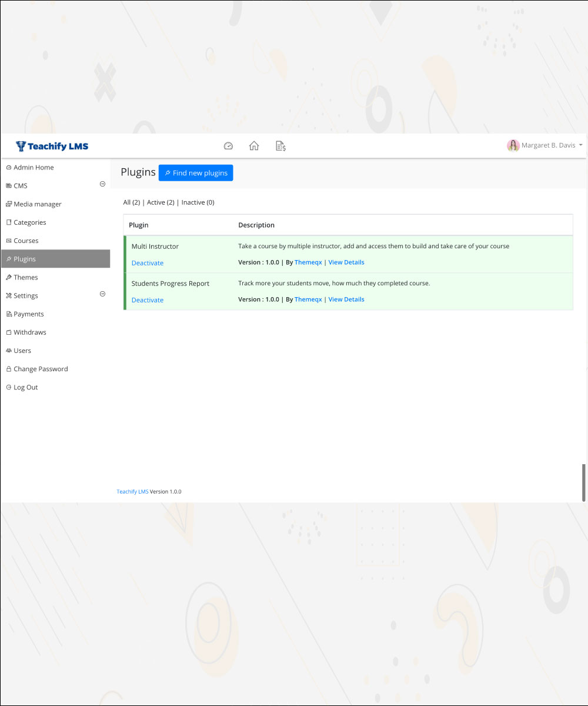View Details of Multi Instructor plugin
588x706 pixels.
pyautogui.click(x=346, y=262)
